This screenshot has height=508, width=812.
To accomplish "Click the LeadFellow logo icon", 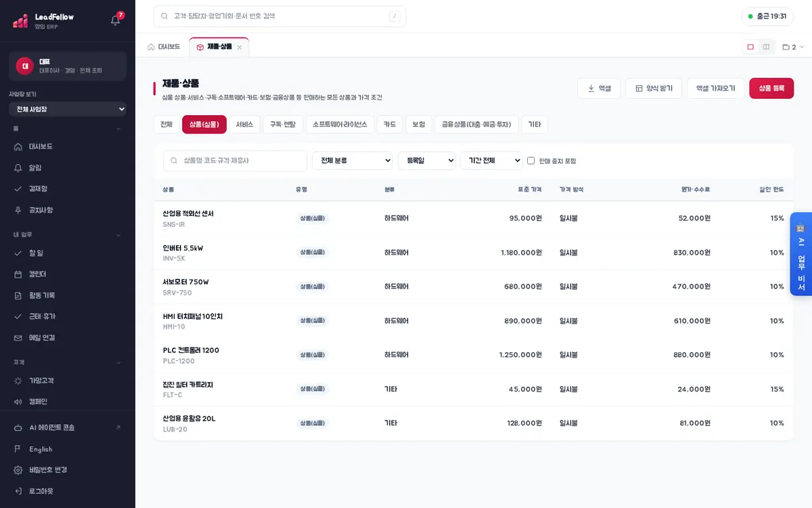I will coord(20,20).
